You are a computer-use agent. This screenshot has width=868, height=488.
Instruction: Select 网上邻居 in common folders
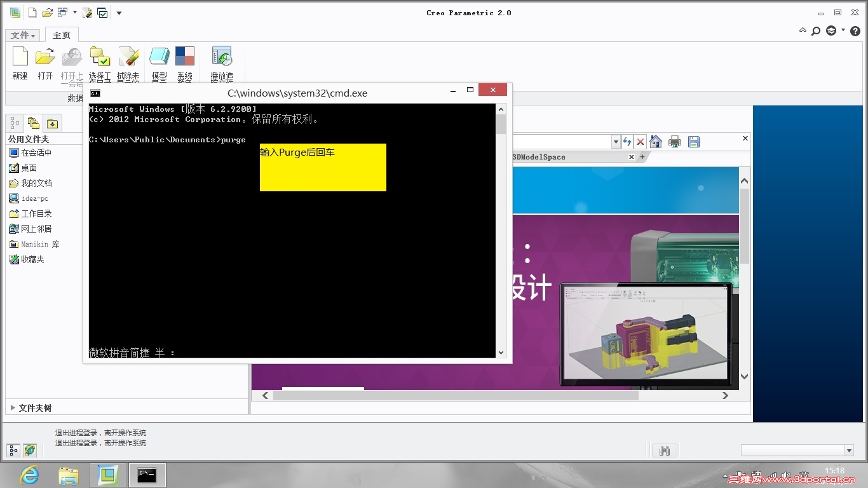(30, 229)
